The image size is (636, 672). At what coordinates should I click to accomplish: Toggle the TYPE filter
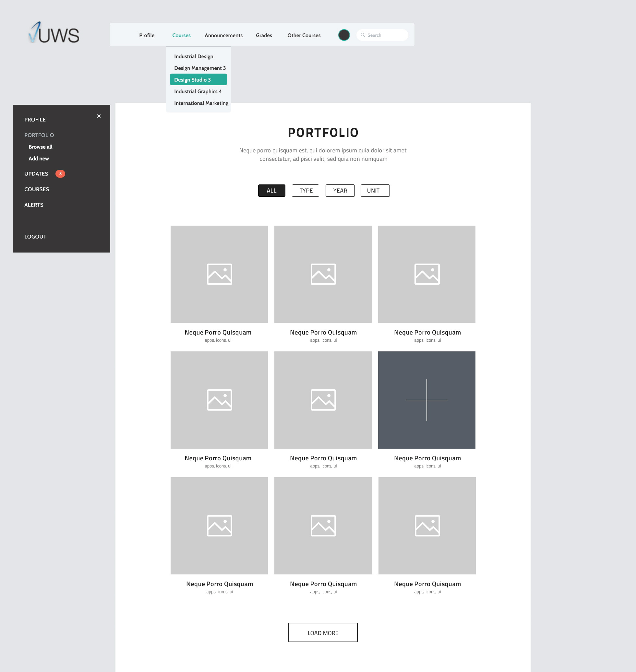point(305,191)
